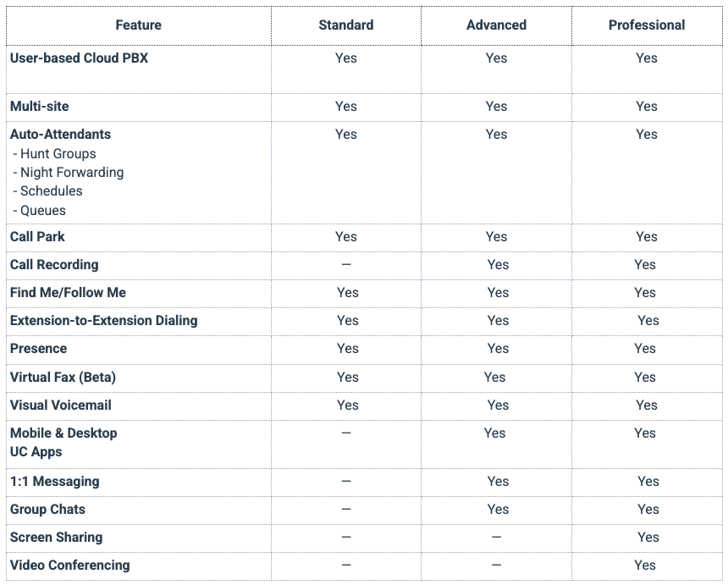
Task: Click the Call Recording row label
Action: coord(54,265)
